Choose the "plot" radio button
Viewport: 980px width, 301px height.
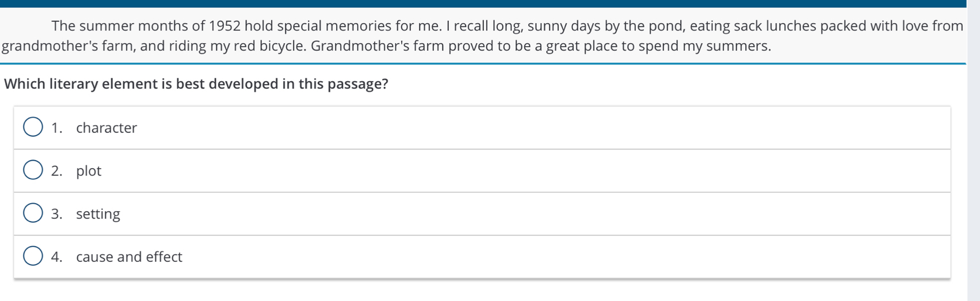33,170
